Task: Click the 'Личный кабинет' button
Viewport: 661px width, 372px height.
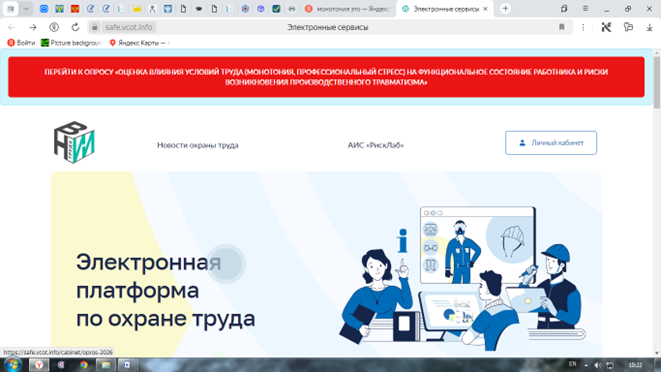Action: 551,143
